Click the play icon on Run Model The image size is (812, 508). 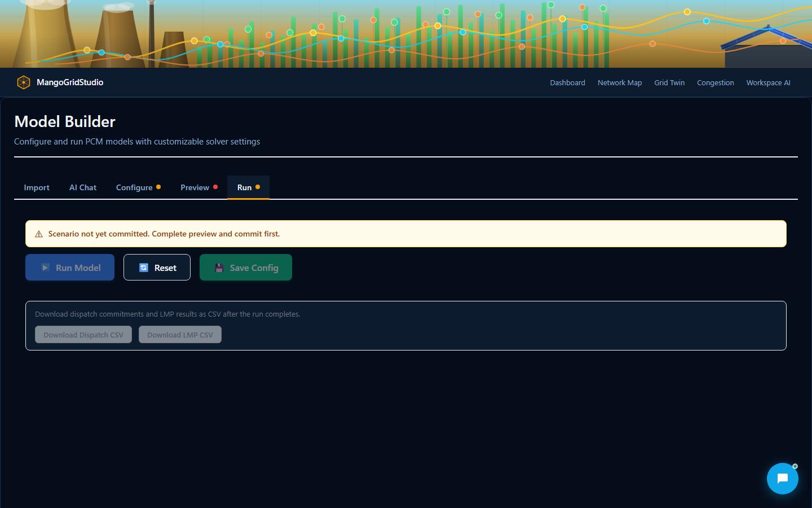click(x=45, y=268)
